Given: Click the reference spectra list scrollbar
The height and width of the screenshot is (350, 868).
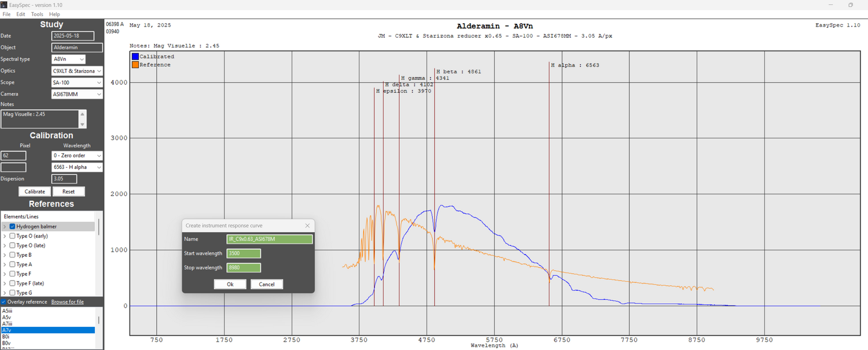Looking at the screenshot, I should [x=98, y=320].
